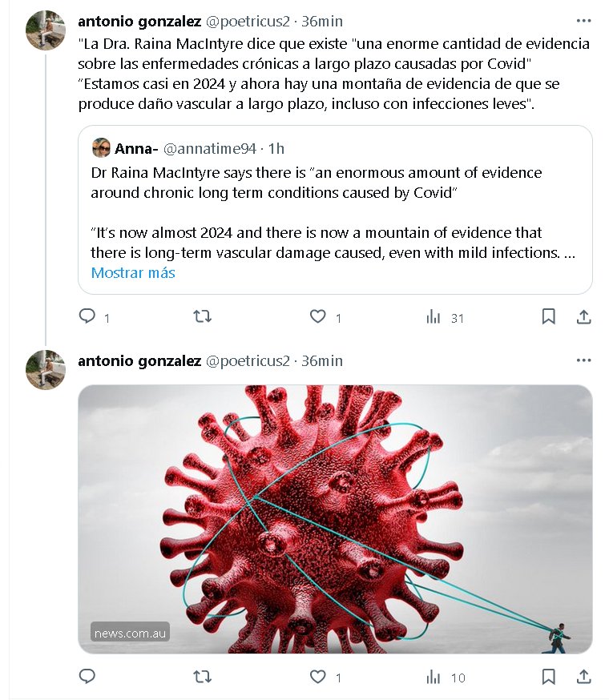Open the coronavirus news.com.au image
Screen dimensions: 609x700
[x=335, y=519]
